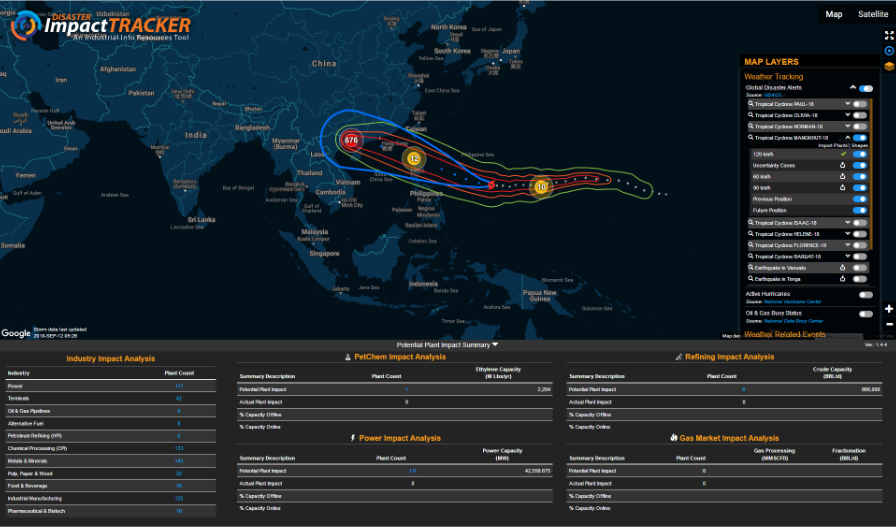Click Terminals plant count 42 link

click(179, 399)
